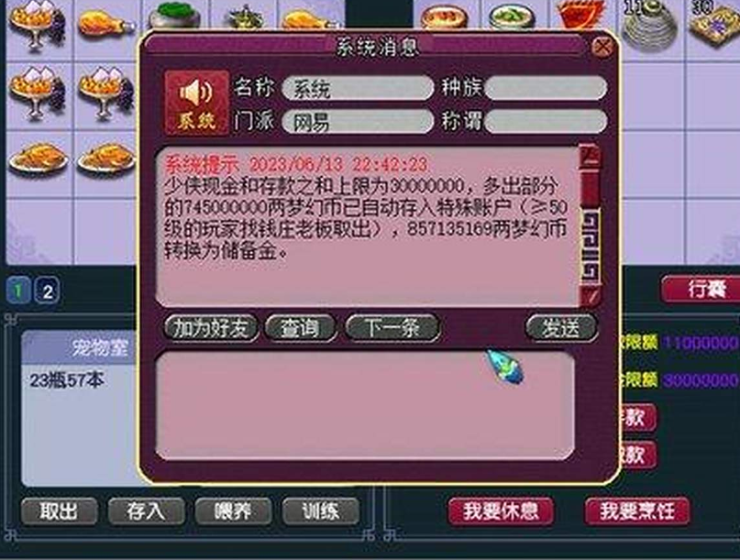The width and height of the screenshot is (740, 560).
Task: Click the red 系统 speaker icon
Action: pos(197,104)
